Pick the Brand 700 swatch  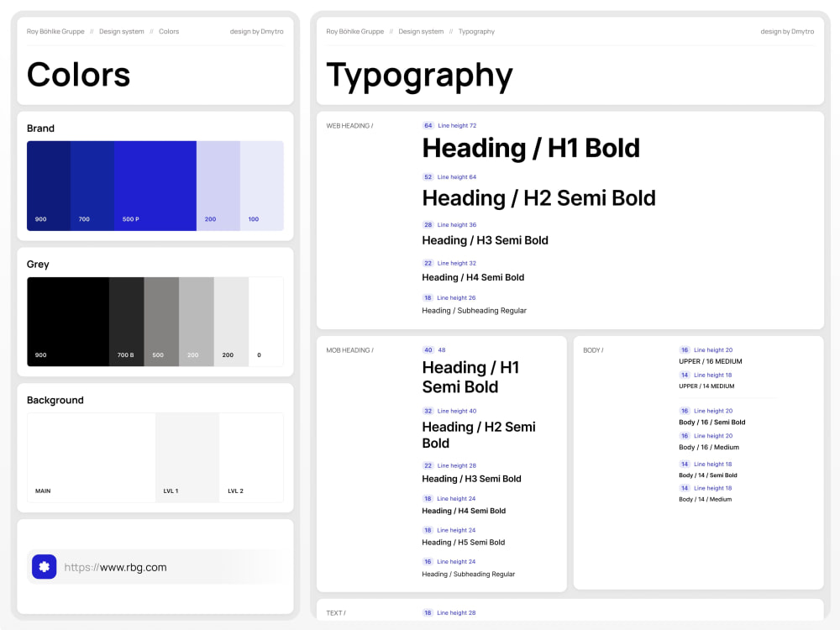click(x=92, y=186)
